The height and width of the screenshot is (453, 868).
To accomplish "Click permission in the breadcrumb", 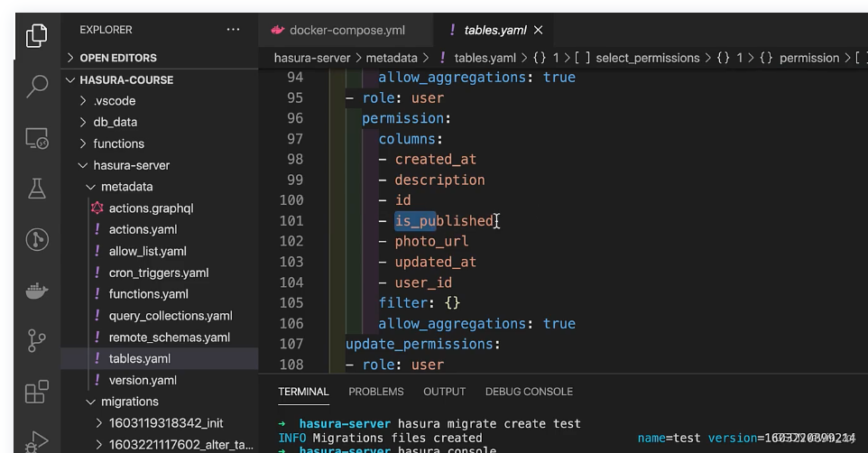I will (809, 58).
